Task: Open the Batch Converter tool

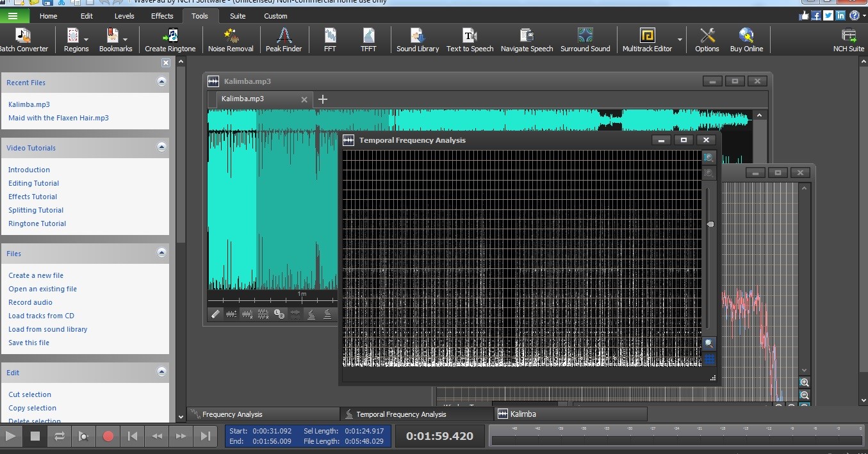Action: [x=23, y=40]
